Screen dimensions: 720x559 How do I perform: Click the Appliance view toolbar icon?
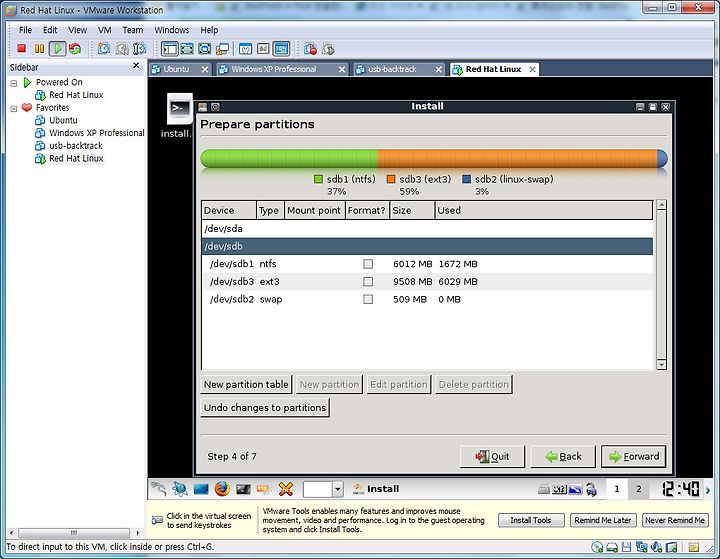[x=263, y=49]
